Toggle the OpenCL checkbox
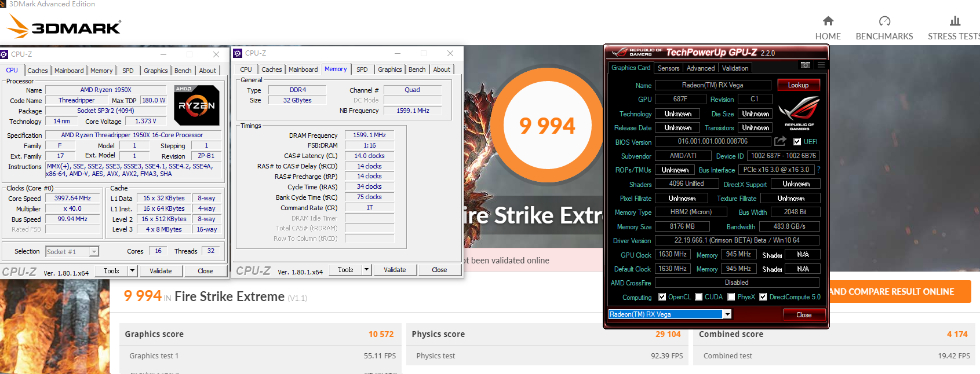The width and height of the screenshot is (980, 374). (662, 297)
